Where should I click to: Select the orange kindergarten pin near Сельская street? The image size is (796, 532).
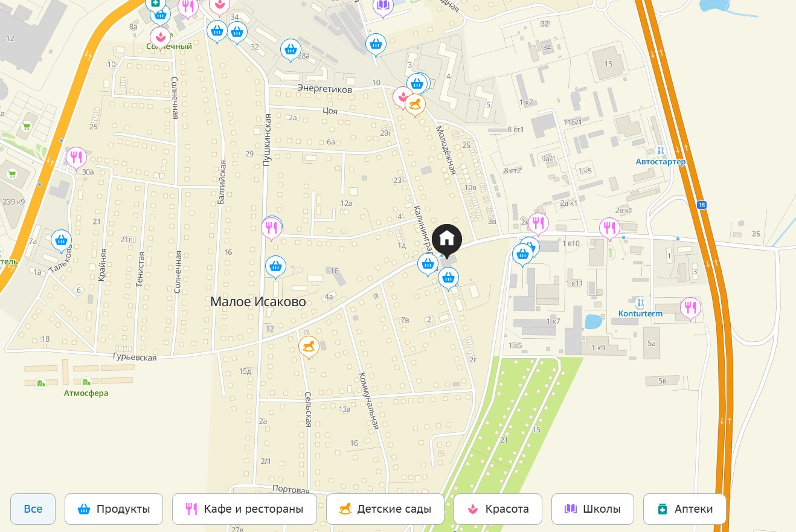[x=309, y=347]
